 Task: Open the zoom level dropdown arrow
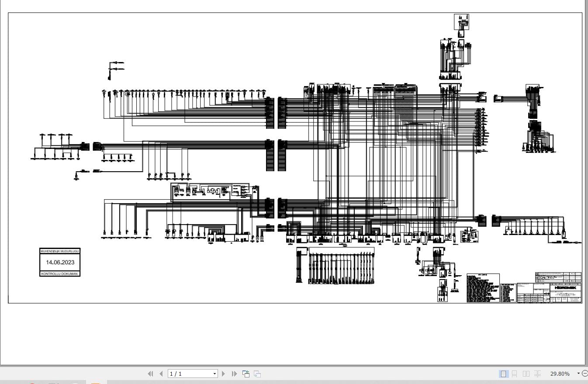(578, 374)
